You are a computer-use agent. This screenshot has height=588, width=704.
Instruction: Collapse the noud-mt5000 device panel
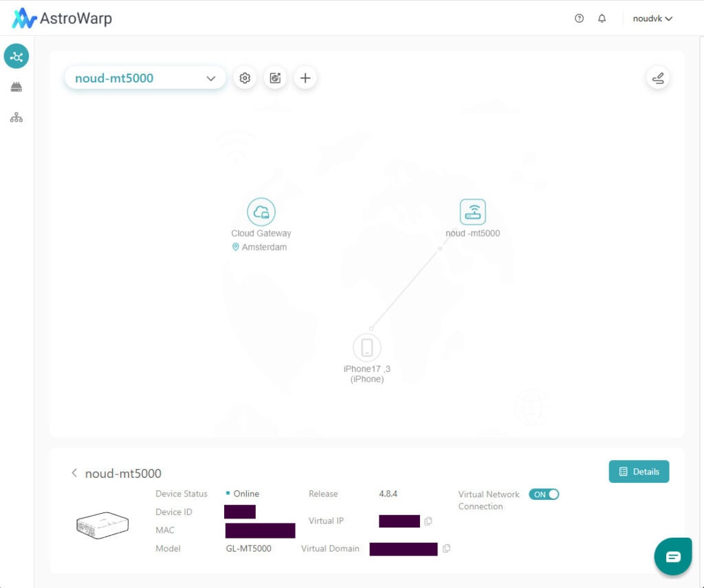(x=74, y=473)
